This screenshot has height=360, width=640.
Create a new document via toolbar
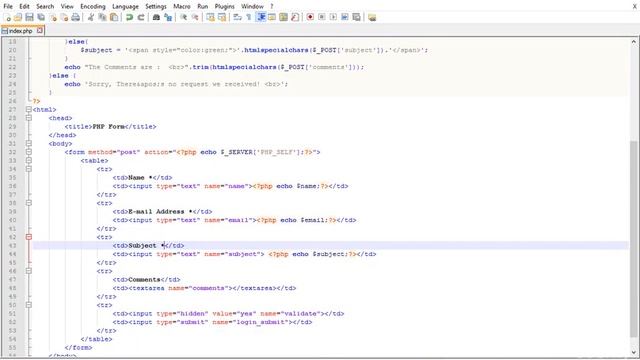[x=7, y=17]
